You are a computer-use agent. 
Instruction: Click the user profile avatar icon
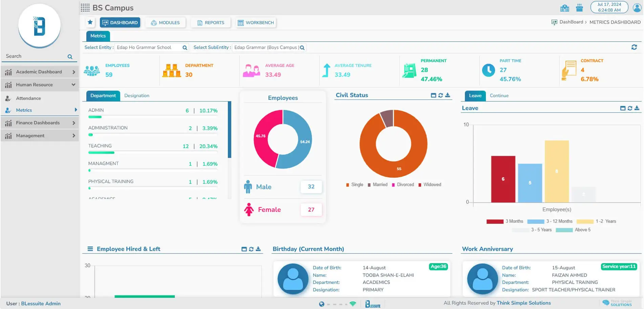coord(637,8)
